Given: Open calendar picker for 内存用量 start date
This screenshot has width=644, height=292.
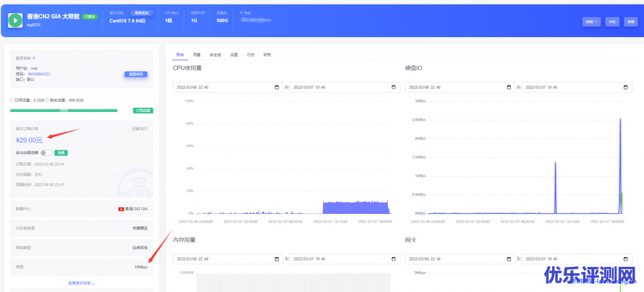Looking at the screenshot, I should (276, 259).
